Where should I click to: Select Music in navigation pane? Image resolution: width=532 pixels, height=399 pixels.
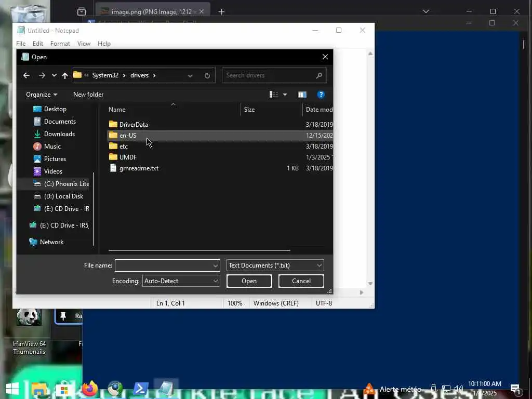click(52, 146)
